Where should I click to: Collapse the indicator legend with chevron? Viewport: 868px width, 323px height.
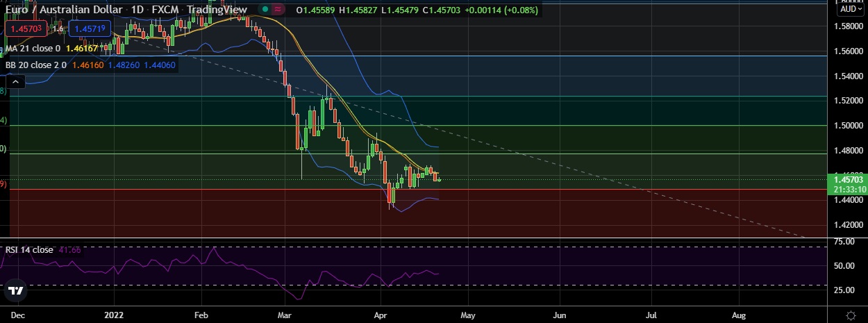click(x=15, y=82)
